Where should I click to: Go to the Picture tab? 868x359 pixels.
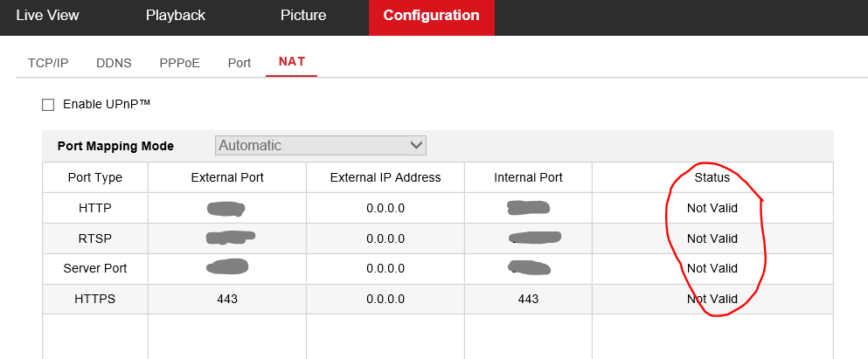point(303,16)
